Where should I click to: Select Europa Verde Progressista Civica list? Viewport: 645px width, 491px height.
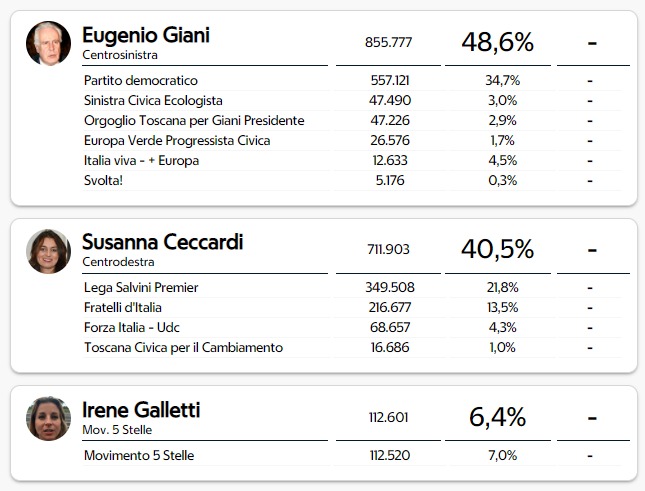pyautogui.click(x=353, y=141)
